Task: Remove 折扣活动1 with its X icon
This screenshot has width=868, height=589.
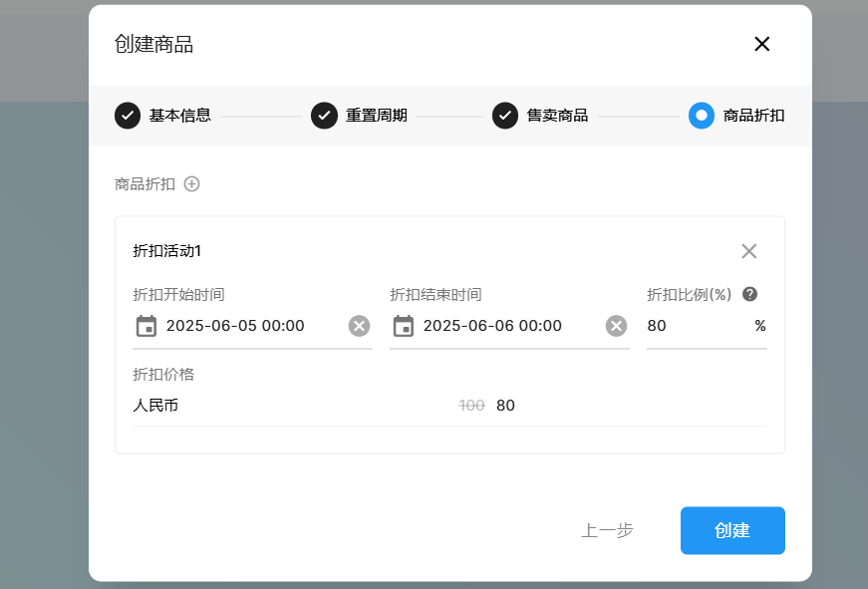Action: click(x=748, y=251)
